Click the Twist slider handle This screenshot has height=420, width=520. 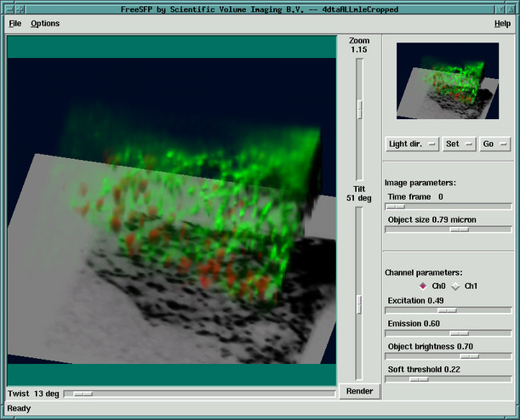coord(83,394)
